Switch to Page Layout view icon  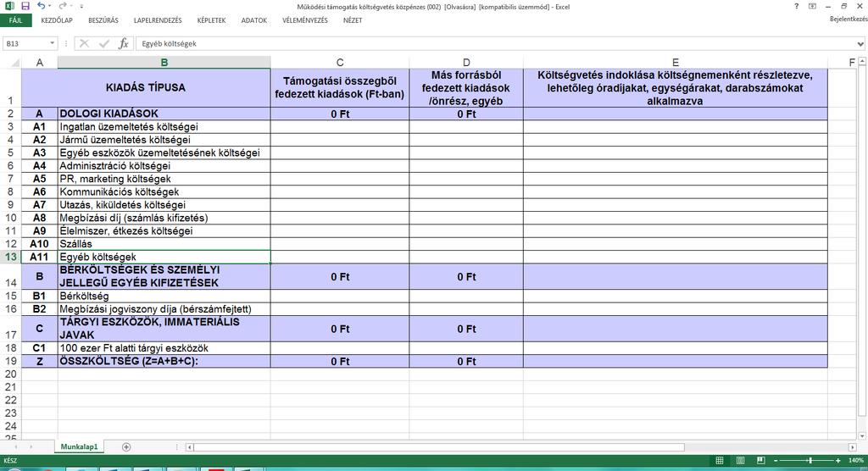pos(740,461)
